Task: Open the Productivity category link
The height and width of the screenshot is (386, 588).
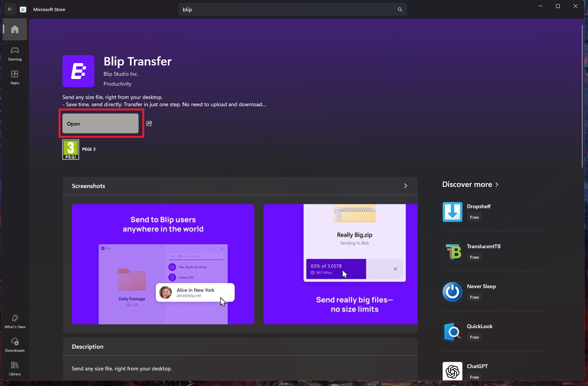Action: [117, 84]
